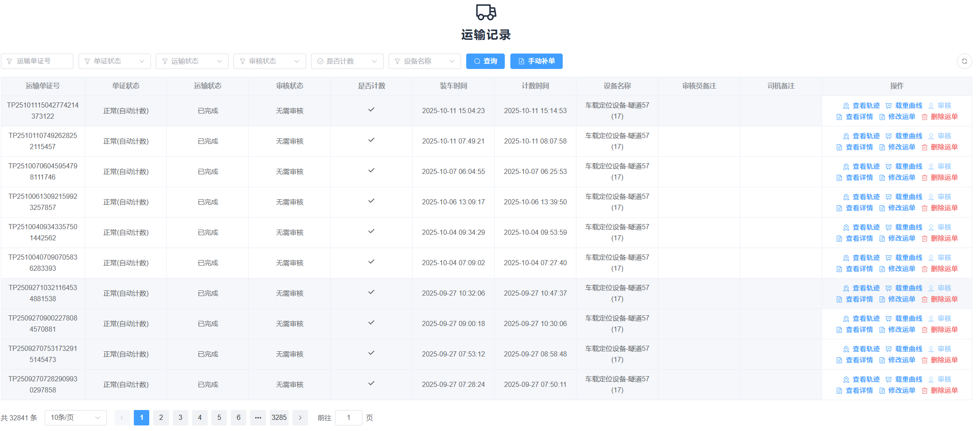Go to page 3 in pagination
The image size is (980, 431).
point(181,418)
